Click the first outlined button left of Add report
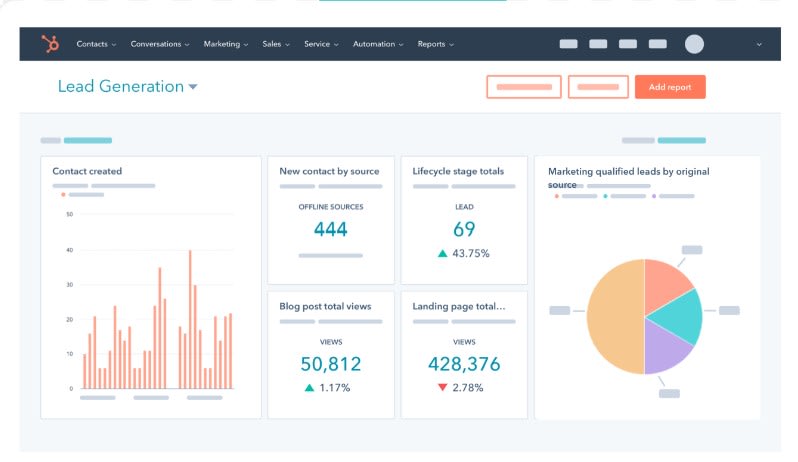798x462 pixels. [x=524, y=87]
